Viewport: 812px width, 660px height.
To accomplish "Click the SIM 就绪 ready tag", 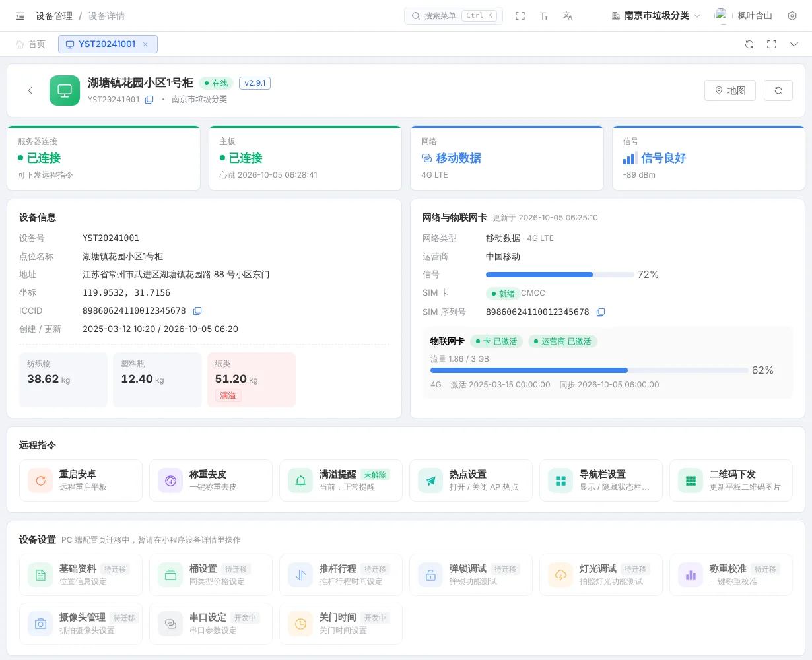I will point(502,294).
